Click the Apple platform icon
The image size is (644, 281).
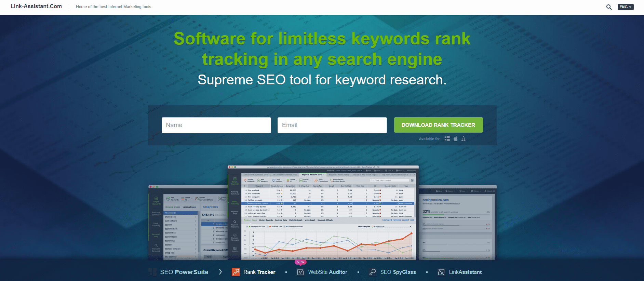coord(456,138)
